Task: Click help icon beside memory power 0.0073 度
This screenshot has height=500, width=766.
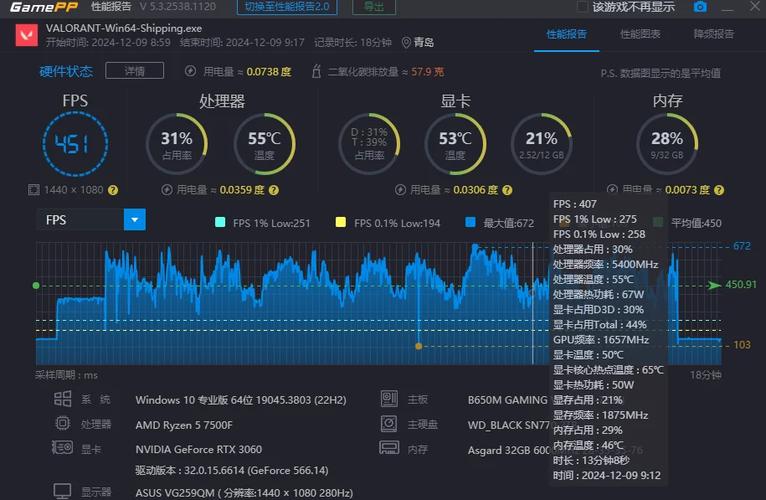Action: tap(719, 190)
